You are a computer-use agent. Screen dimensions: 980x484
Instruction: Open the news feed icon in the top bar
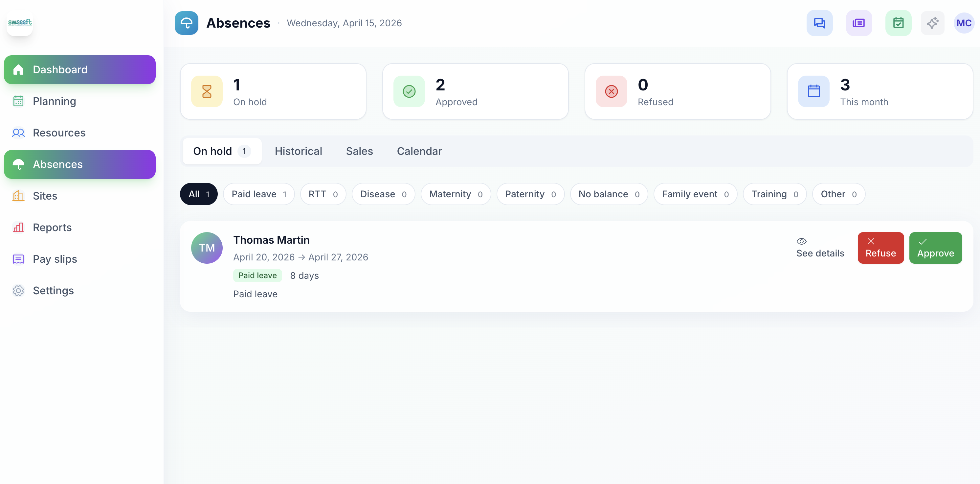858,23
